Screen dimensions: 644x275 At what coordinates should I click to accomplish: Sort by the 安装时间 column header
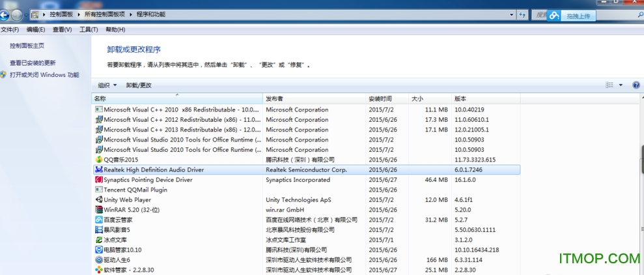[388, 98]
